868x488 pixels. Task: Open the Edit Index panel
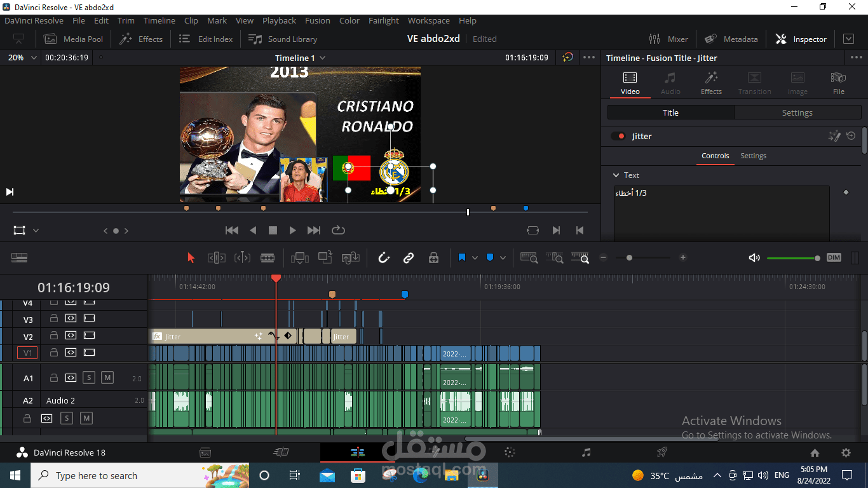tap(205, 39)
